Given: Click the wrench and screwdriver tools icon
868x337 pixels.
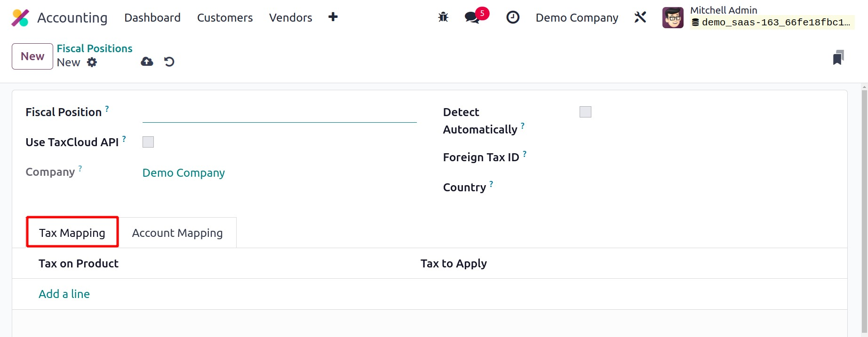Looking at the screenshot, I should (x=640, y=17).
